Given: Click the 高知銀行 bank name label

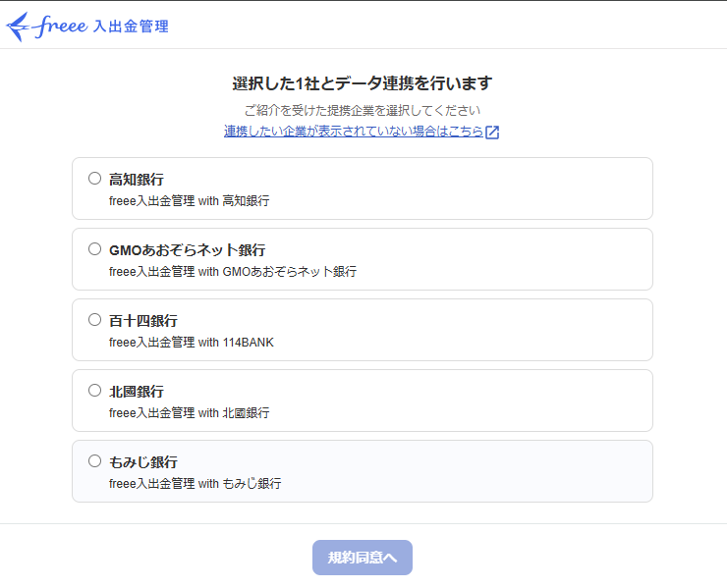Looking at the screenshot, I should click(137, 180).
